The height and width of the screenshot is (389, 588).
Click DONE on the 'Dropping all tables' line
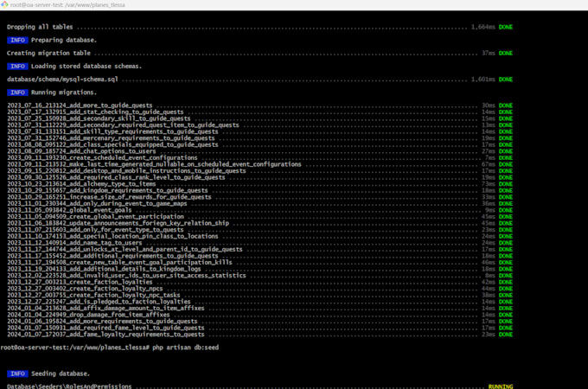coord(506,27)
